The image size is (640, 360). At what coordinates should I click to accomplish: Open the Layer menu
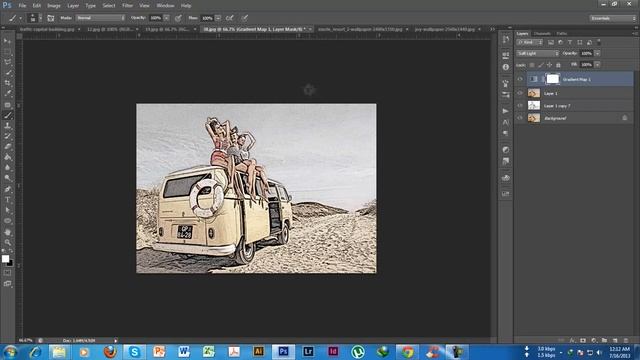tap(73, 6)
